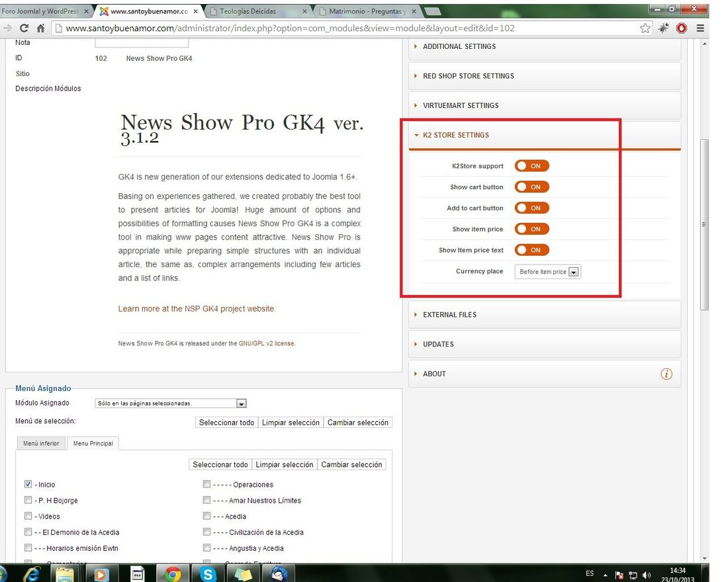Click upper Seleccionar todo button
Image resolution: width=728 pixels, height=582 pixels.
pyautogui.click(x=226, y=423)
